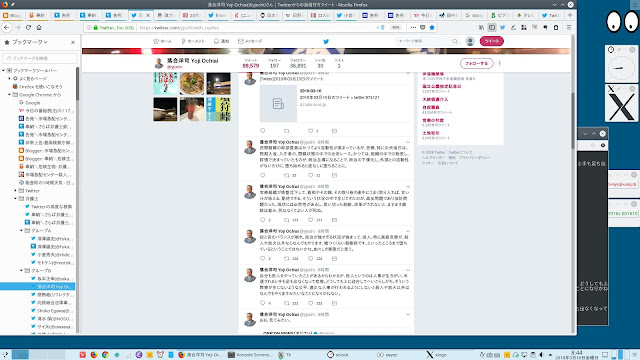640x360 pixels.
Task: Switch to the first Blogger browser tab
Action: pyautogui.click(x=12, y=15)
